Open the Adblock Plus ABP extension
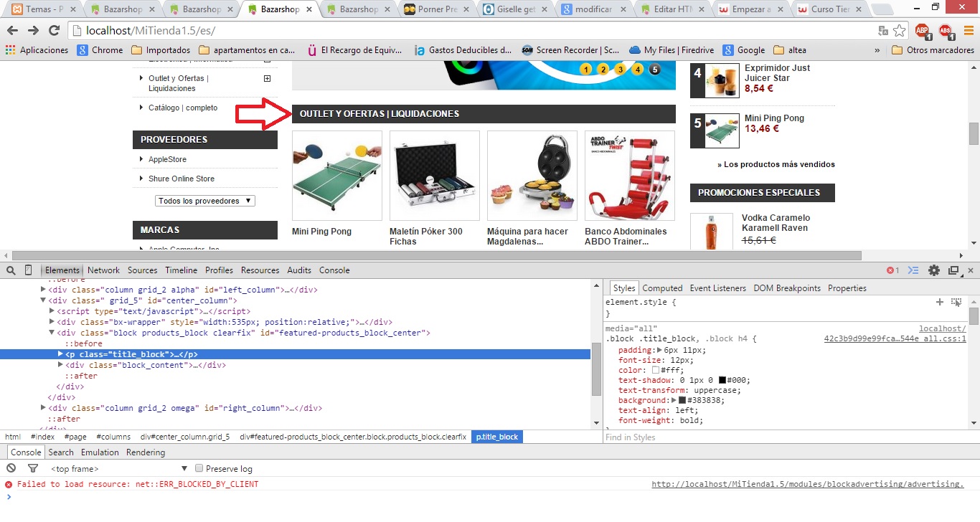Viewport: 980px width, 522px height. point(923,31)
